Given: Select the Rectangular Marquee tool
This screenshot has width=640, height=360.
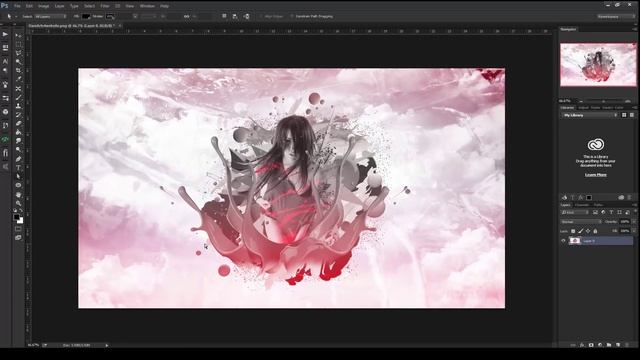Looking at the screenshot, I should pyautogui.click(x=18, y=44).
